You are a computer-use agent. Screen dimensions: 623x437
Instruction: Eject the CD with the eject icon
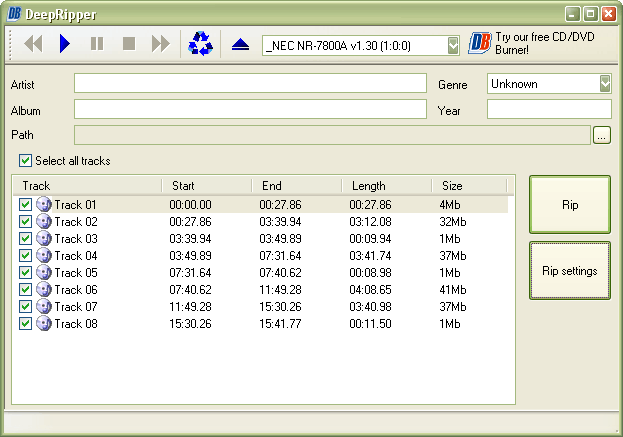pos(240,45)
